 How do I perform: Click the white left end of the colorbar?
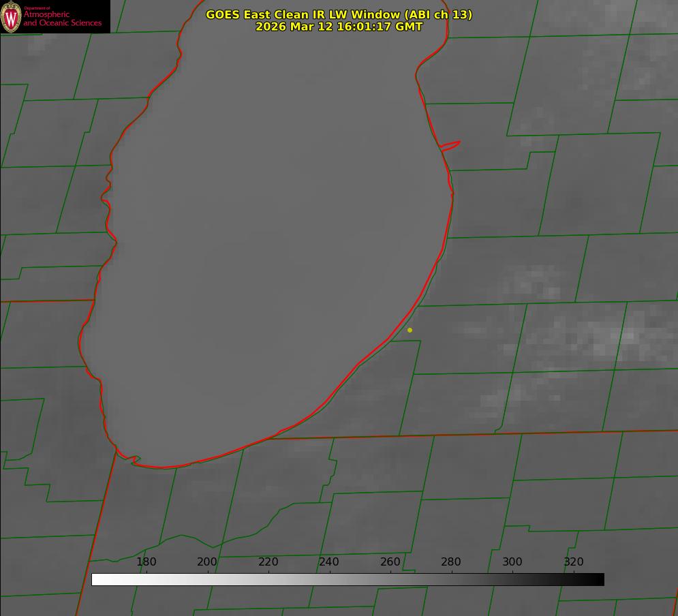click(96, 579)
